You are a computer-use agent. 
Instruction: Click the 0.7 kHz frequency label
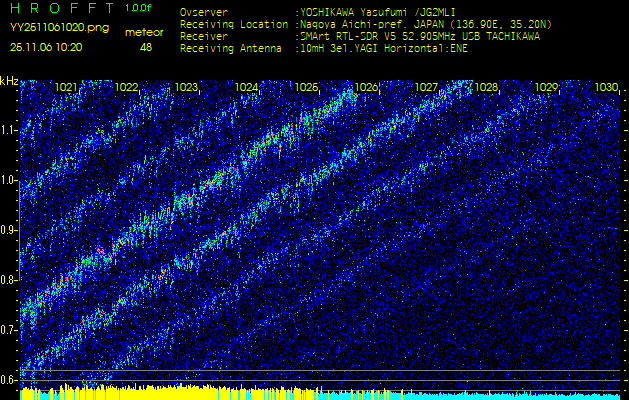[x=8, y=330]
